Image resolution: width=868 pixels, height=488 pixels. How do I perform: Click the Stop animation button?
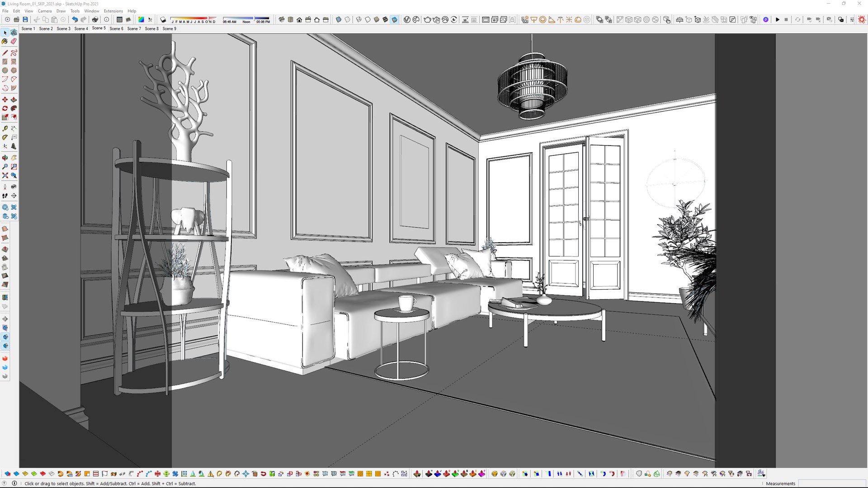coord(786,19)
